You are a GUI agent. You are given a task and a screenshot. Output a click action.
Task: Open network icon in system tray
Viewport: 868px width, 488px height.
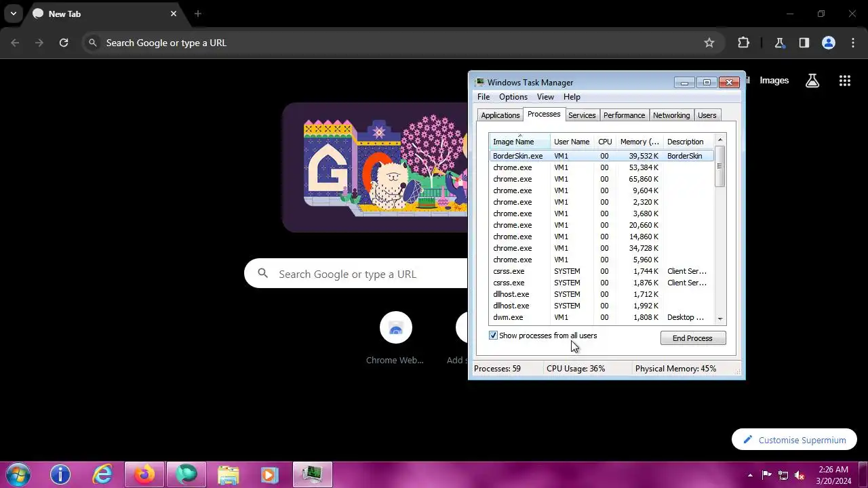[783, 475]
